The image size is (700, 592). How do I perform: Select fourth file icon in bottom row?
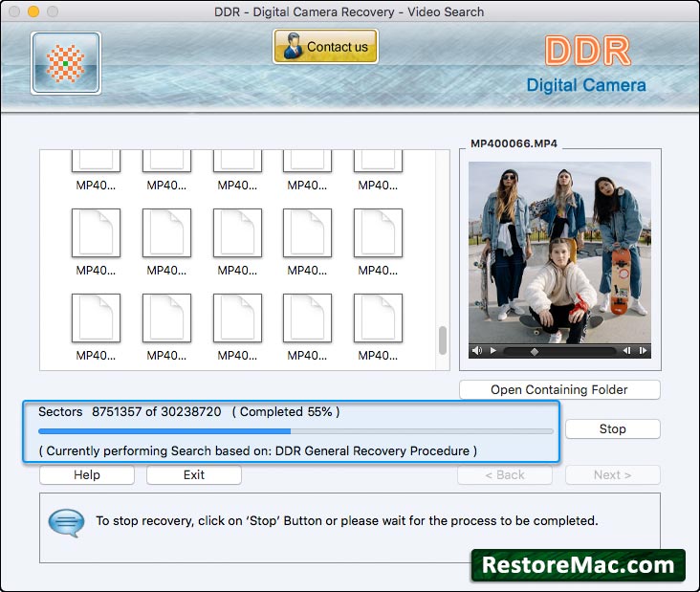pos(307,318)
